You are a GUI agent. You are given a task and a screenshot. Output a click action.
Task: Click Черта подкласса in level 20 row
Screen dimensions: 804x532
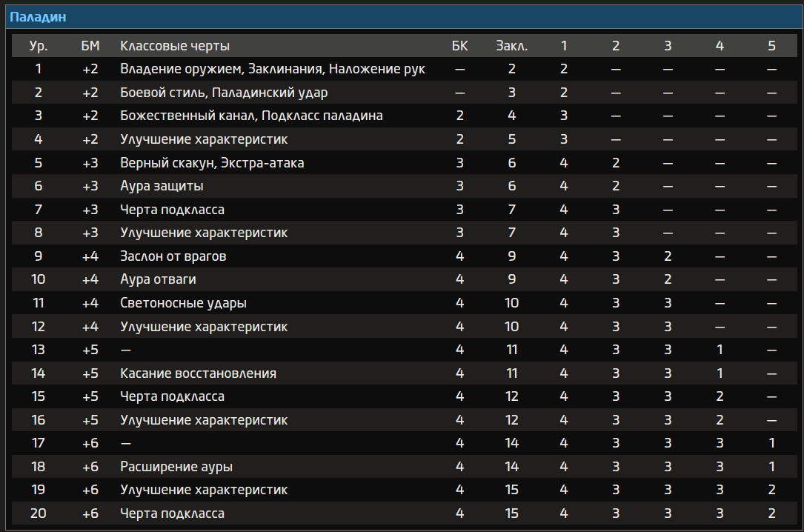click(x=172, y=513)
